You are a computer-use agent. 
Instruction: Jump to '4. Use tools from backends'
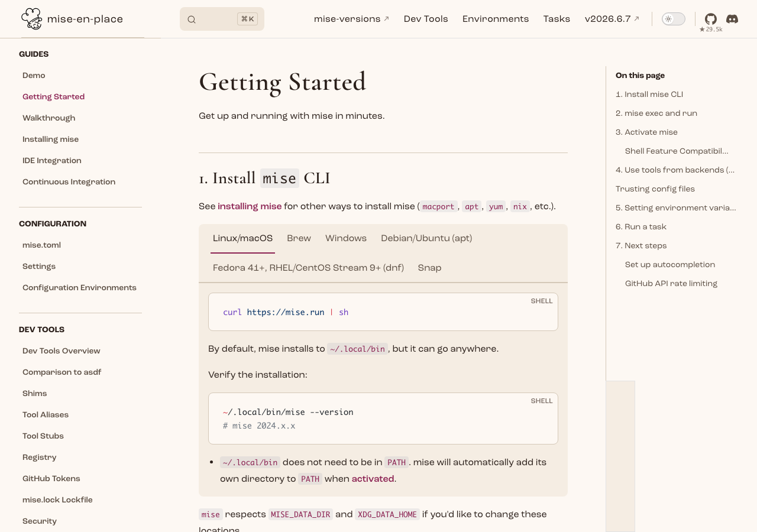tap(675, 170)
